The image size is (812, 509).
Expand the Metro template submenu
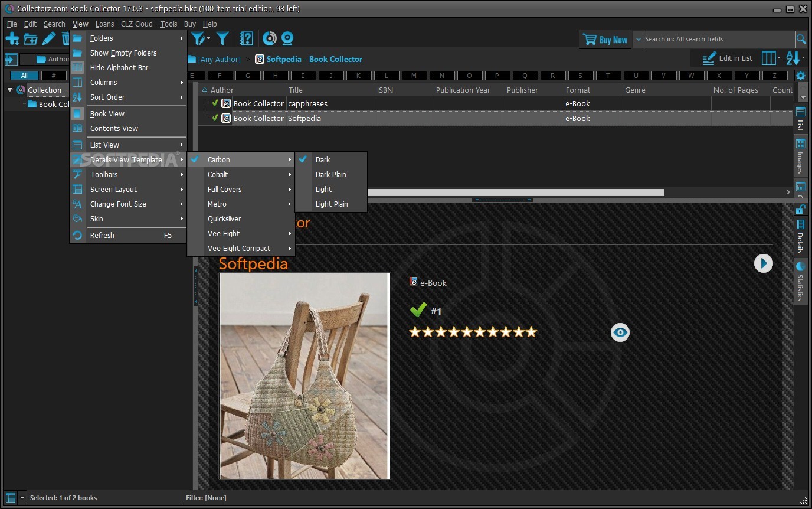click(241, 204)
